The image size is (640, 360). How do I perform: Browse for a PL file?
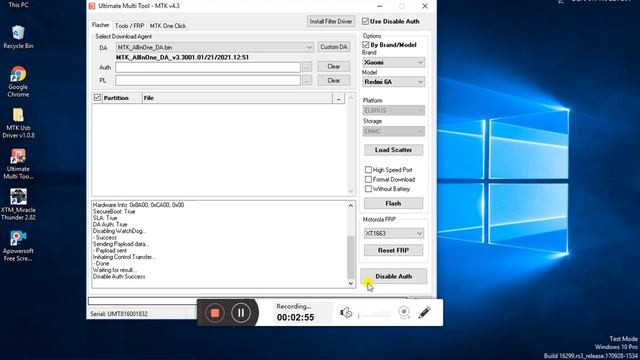pyautogui.click(x=307, y=80)
